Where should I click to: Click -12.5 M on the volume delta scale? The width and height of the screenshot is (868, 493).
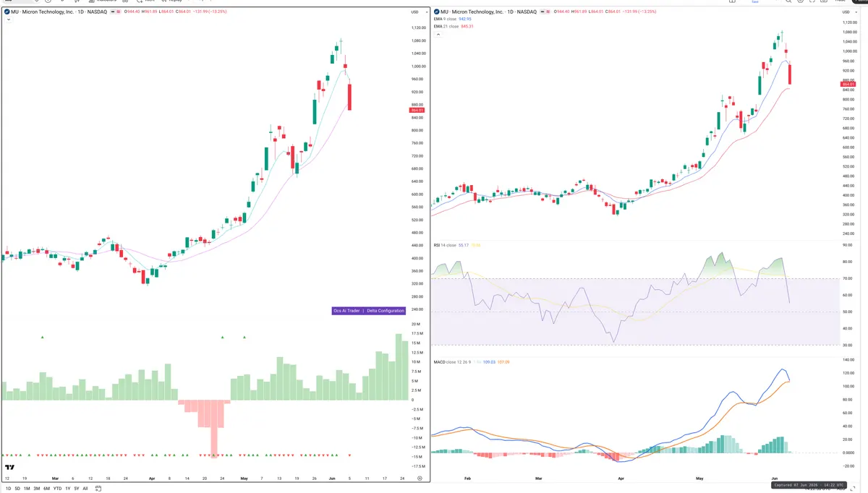pos(417,447)
